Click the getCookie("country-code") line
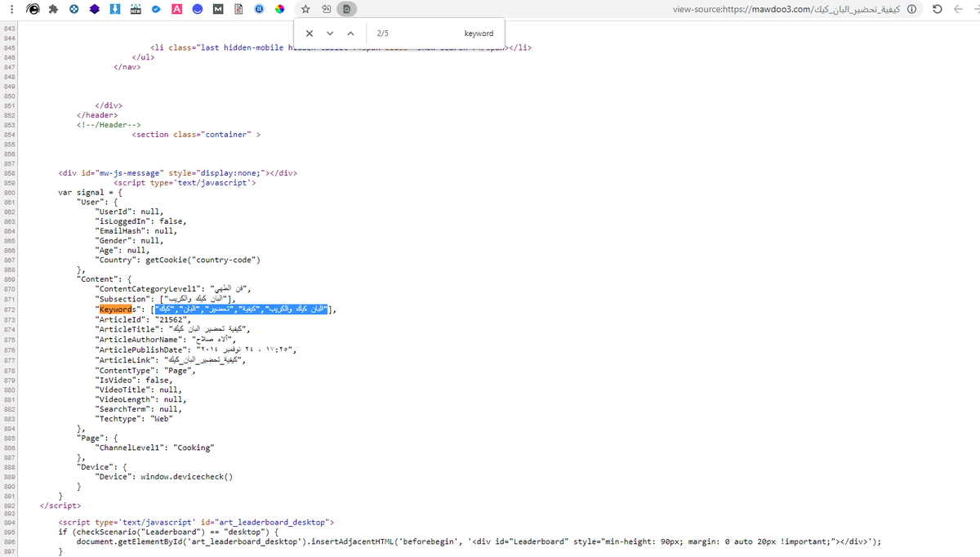 tap(177, 260)
